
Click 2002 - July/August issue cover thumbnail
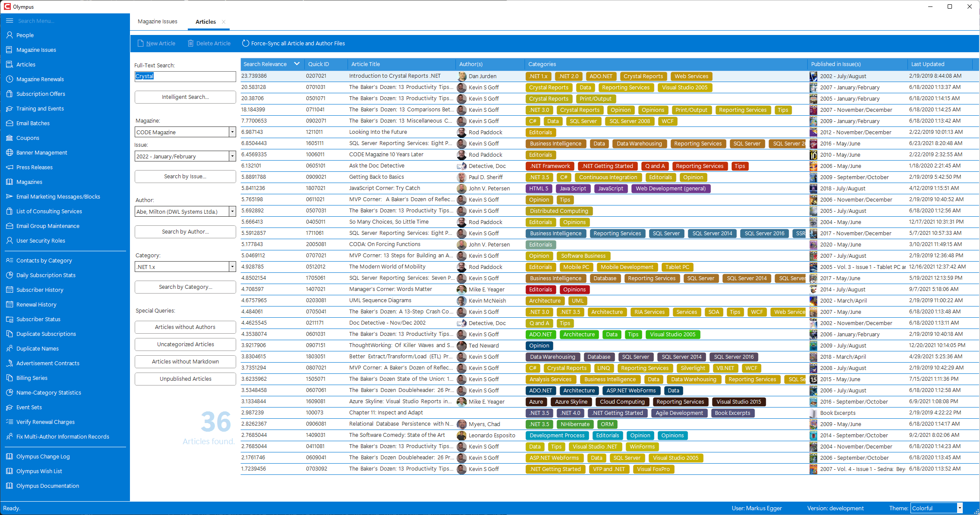pos(813,76)
